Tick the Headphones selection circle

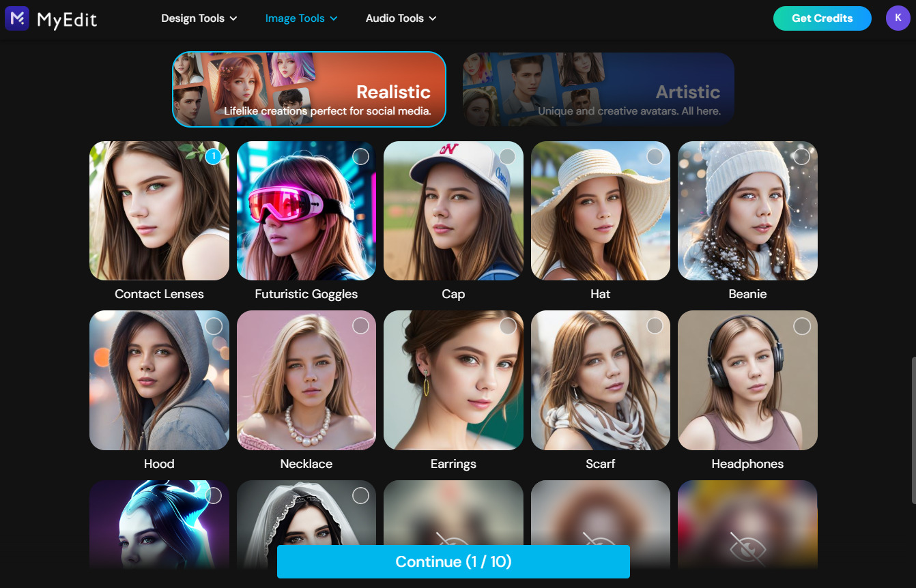click(x=802, y=326)
